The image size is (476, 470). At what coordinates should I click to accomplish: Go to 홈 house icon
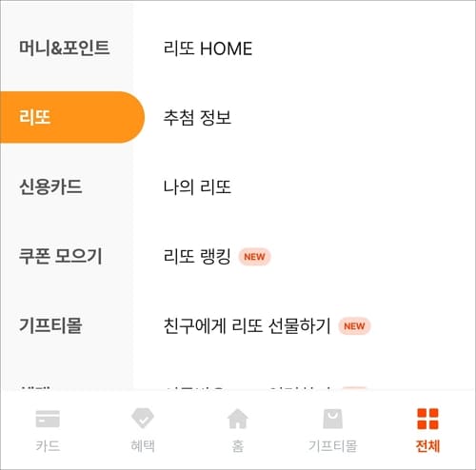click(238, 419)
